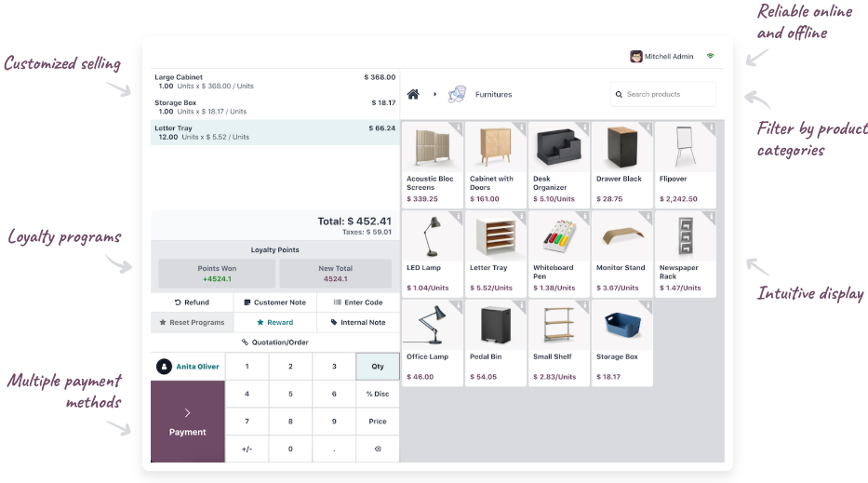Click the backspace key on numpad
This screenshot has width=868, height=483.
coord(377,449)
